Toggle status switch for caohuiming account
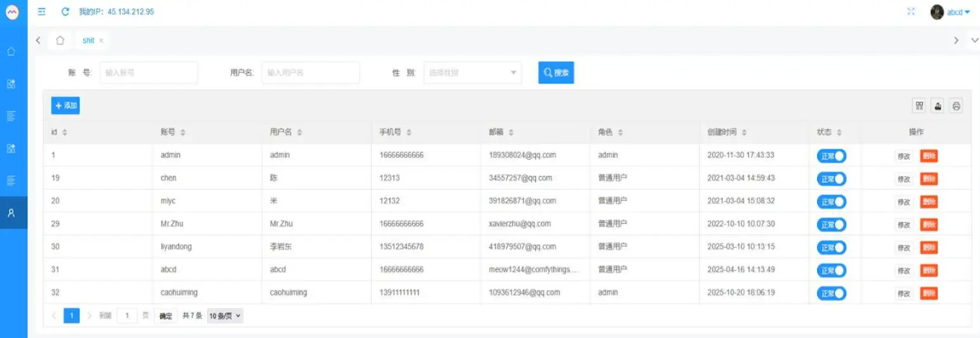Screen dimensions: 980x338 coord(831,293)
